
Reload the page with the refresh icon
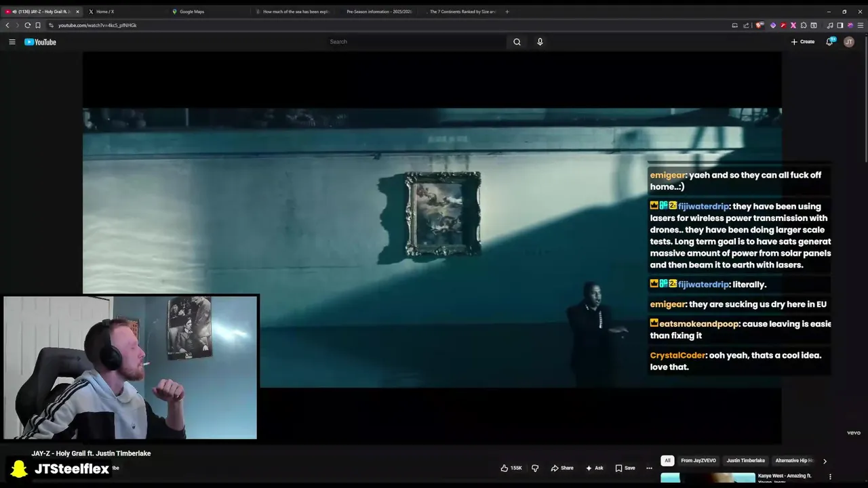point(28,25)
